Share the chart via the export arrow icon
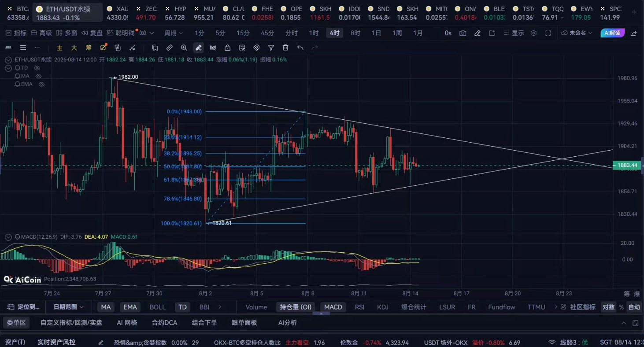This screenshot has height=347, width=644. coord(633,33)
